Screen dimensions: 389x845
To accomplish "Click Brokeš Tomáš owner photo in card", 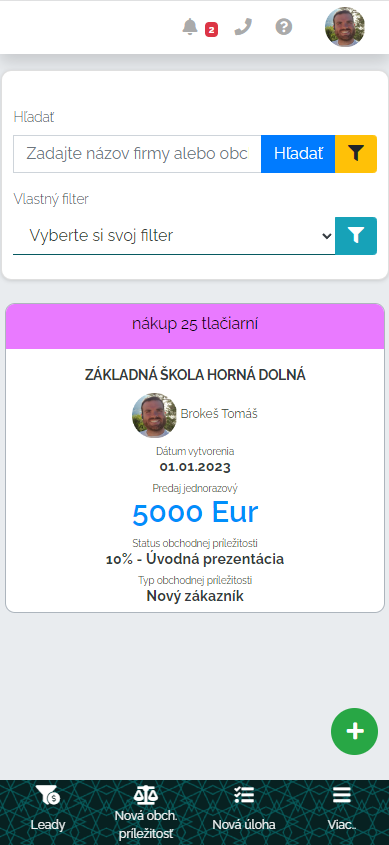I will 155,414.
